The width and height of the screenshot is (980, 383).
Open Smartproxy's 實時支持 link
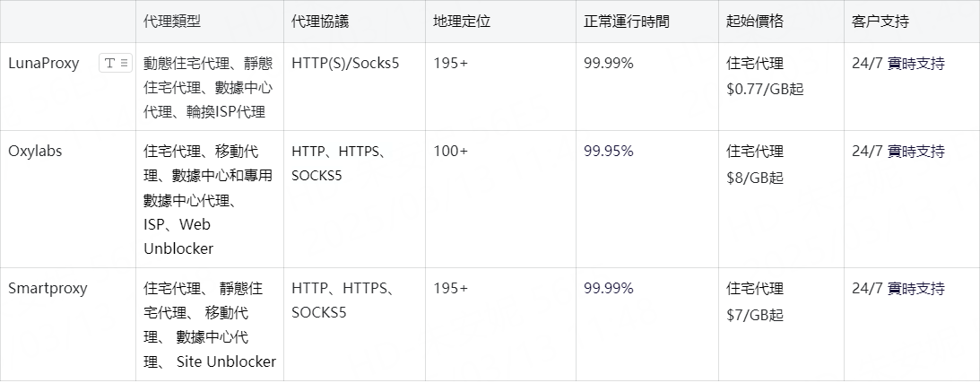click(915, 289)
